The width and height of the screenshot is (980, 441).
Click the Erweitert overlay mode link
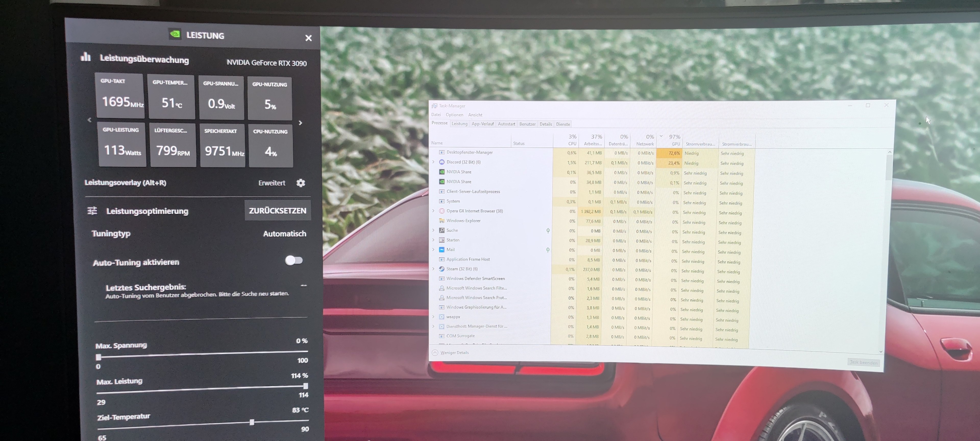point(272,183)
